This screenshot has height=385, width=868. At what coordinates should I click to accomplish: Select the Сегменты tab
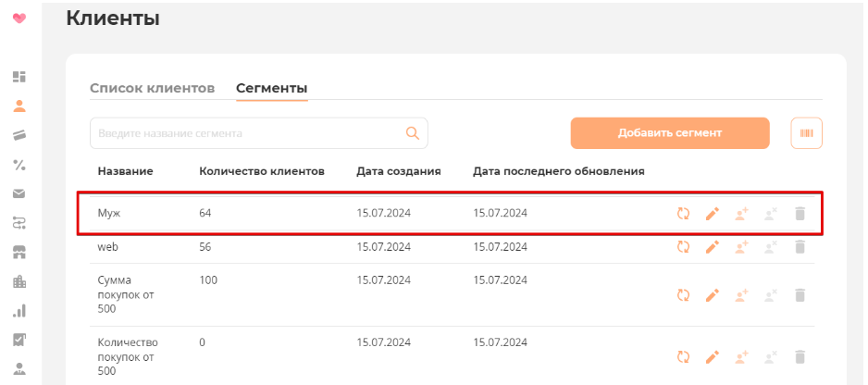point(271,88)
